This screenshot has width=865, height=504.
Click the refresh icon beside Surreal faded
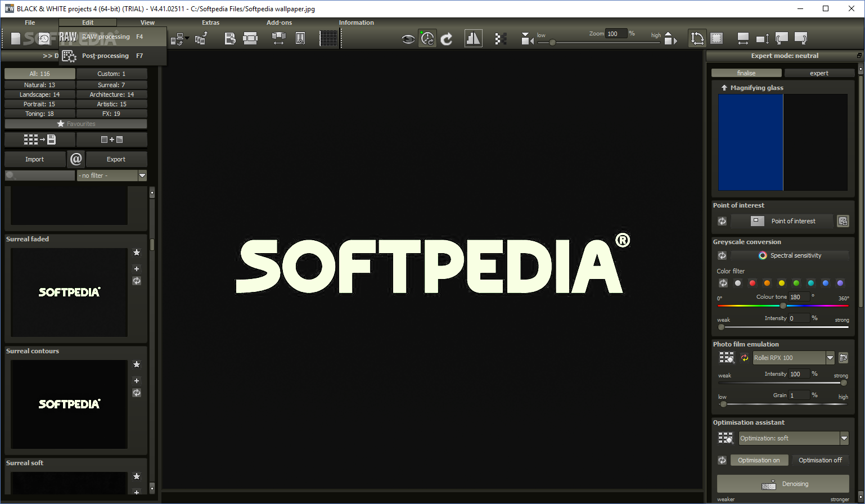tap(137, 281)
